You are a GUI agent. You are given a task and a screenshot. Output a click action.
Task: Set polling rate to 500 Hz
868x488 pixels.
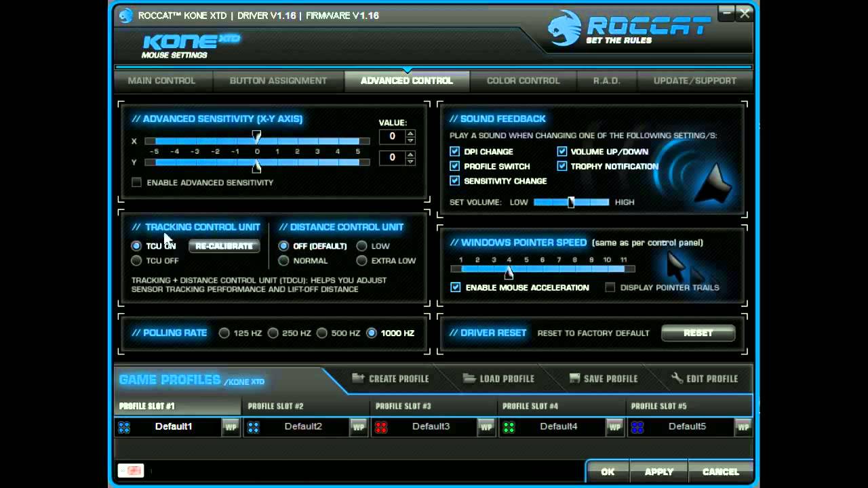[x=322, y=333]
